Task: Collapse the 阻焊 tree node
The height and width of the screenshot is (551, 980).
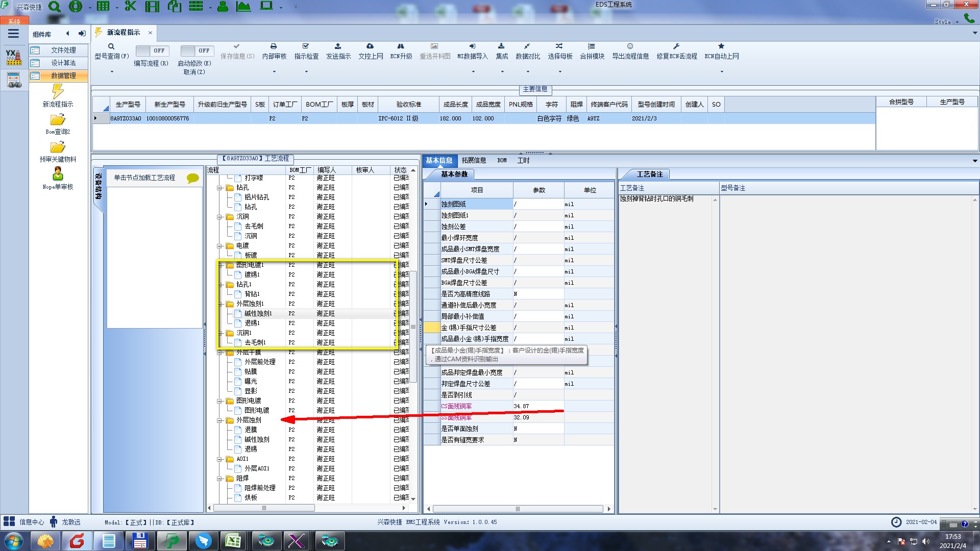Action: [x=220, y=479]
